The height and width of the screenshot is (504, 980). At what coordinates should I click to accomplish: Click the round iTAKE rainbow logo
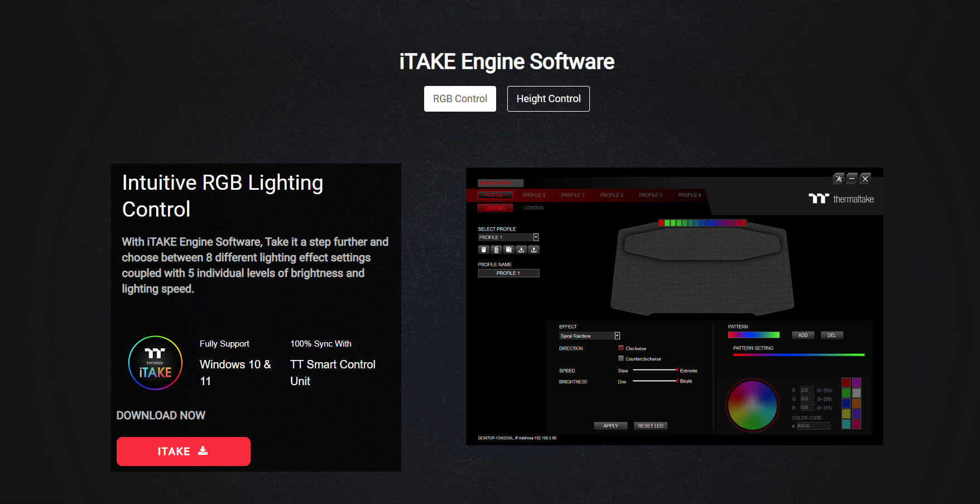[155, 363]
